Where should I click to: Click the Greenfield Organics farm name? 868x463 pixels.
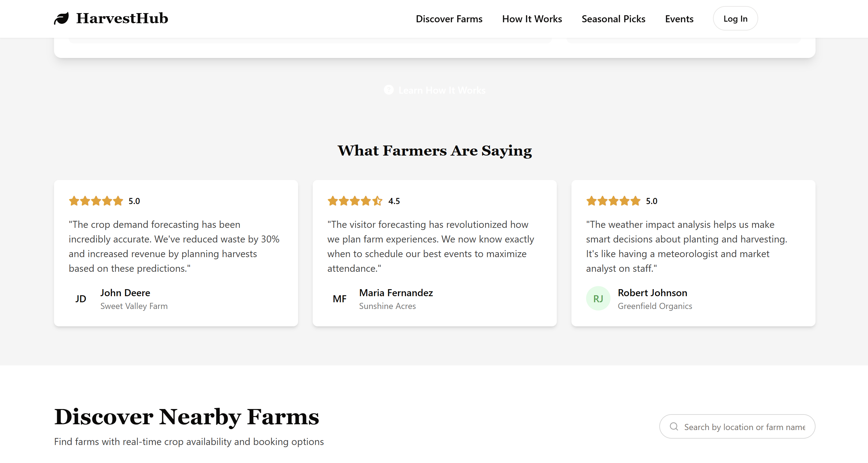click(655, 306)
